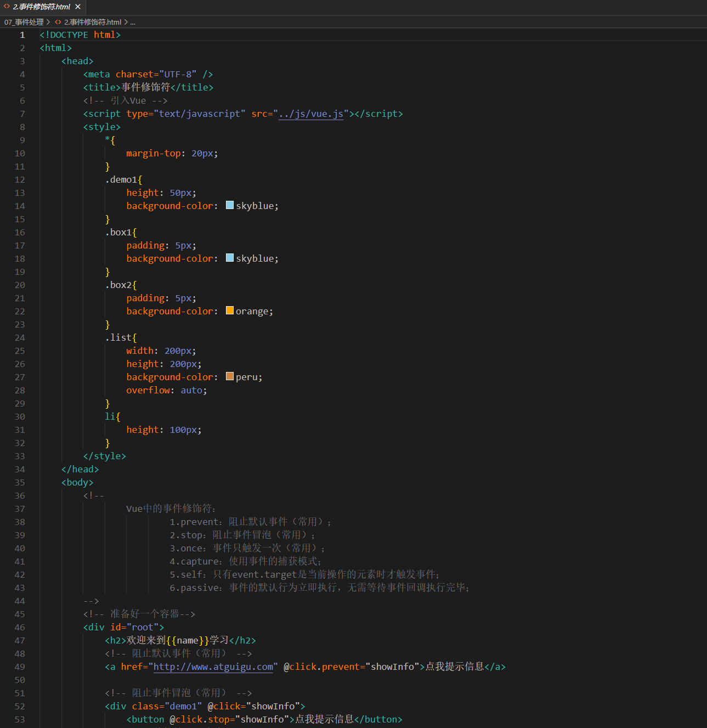Viewport: 707px width, 728px height.
Task: Close the 2.事件修饰符.html editor tab
Action: click(x=78, y=7)
